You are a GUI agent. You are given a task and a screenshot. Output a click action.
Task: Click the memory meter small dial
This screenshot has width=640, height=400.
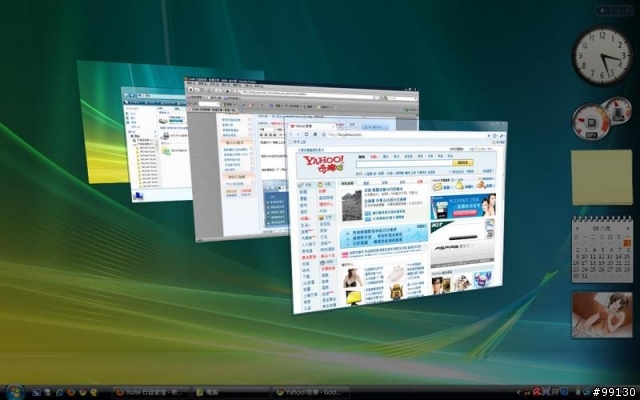pos(618,110)
